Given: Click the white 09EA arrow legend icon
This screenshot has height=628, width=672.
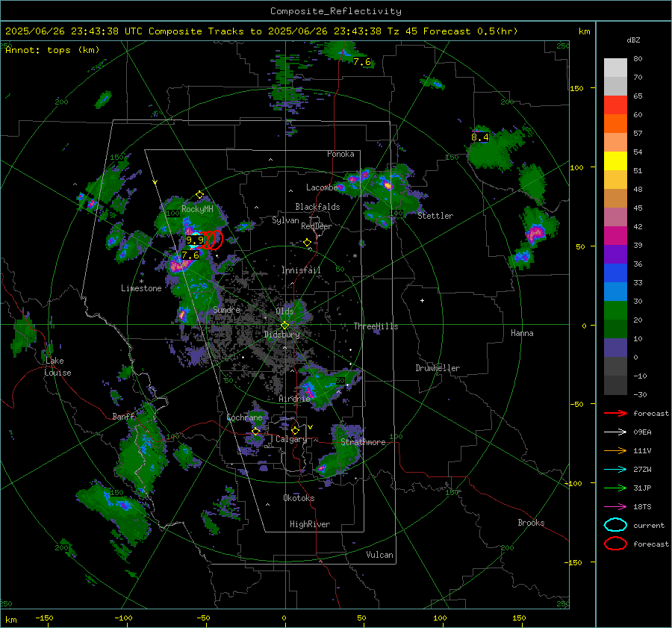Looking at the screenshot, I should click(x=615, y=432).
